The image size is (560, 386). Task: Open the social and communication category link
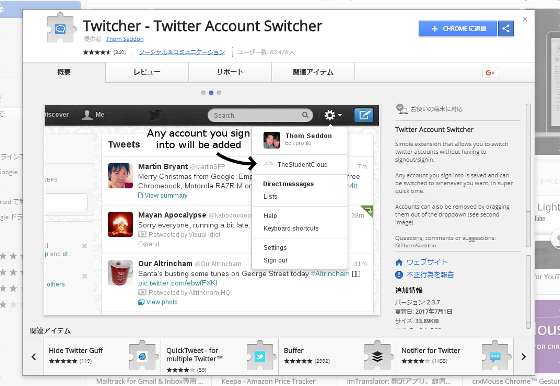pos(182,52)
